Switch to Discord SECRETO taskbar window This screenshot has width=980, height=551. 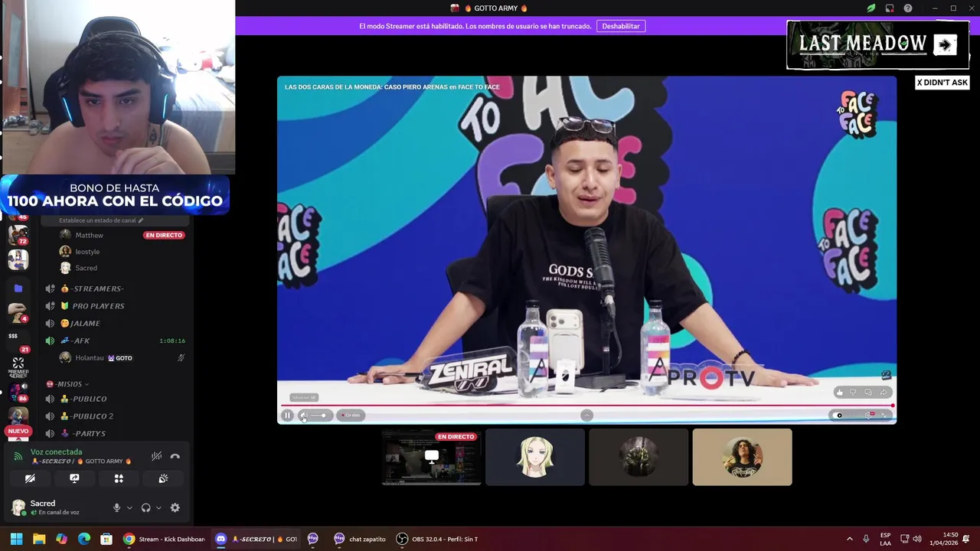pyautogui.click(x=256, y=539)
